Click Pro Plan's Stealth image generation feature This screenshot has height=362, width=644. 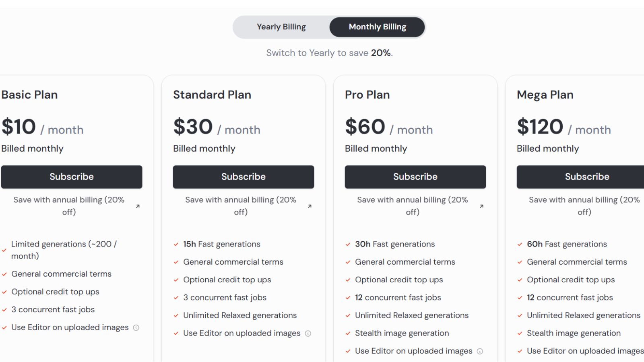coord(402,333)
